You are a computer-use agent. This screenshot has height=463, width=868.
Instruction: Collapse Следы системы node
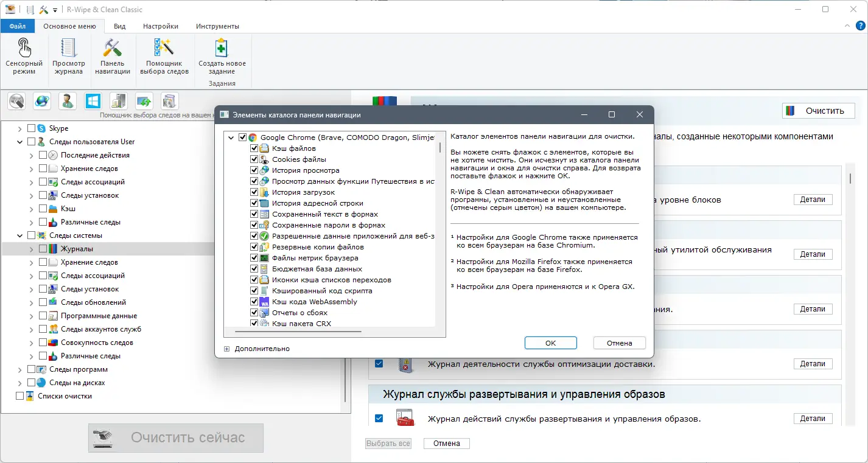tap(19, 235)
